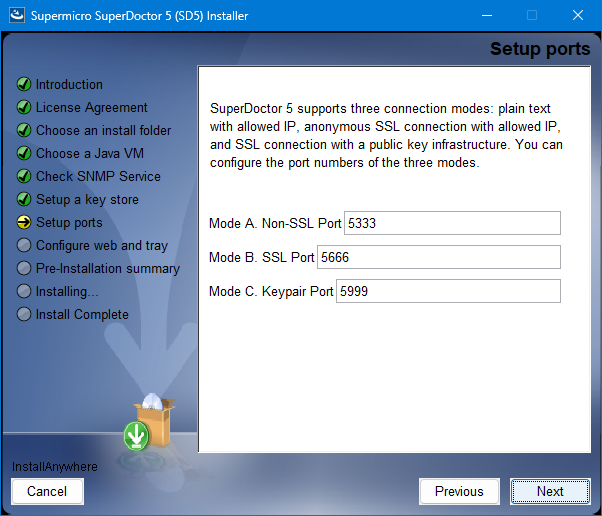Close the SD5 Installer window
The width and height of the screenshot is (602, 516).
click(x=578, y=16)
